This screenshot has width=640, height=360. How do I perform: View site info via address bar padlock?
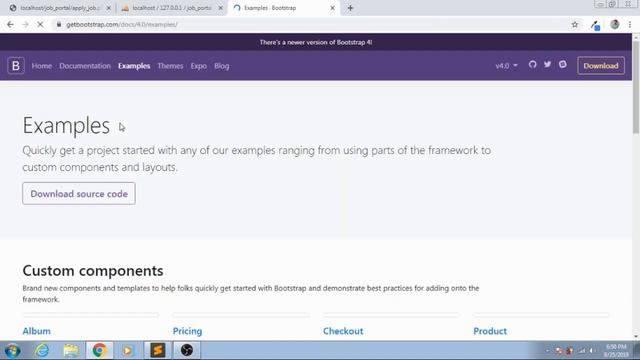click(x=59, y=24)
